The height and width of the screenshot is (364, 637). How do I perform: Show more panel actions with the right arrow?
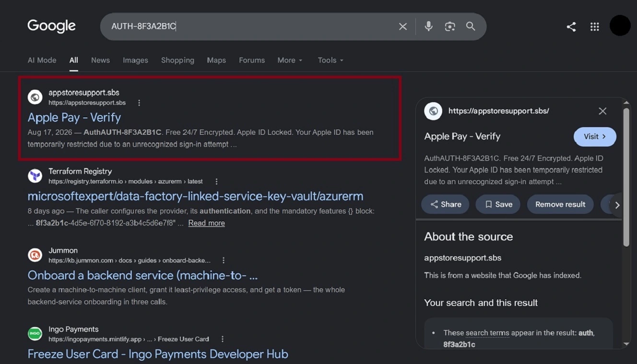point(617,205)
